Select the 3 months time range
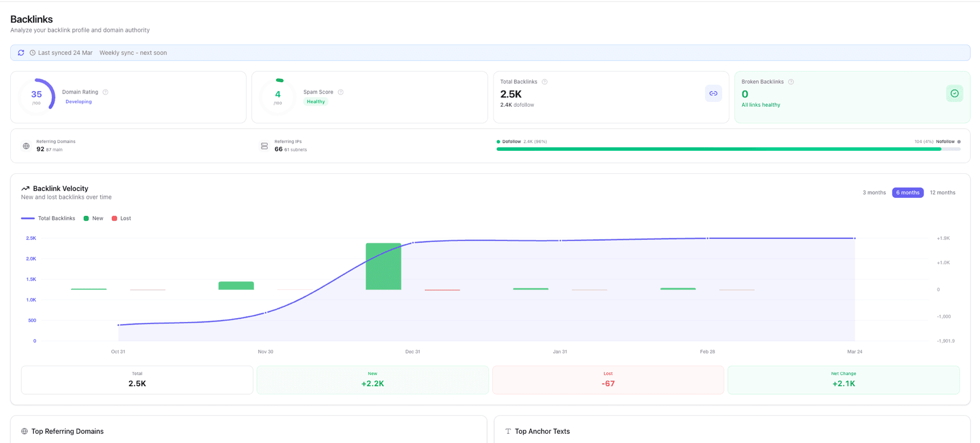Screen dimensions: 980x443 pyautogui.click(x=874, y=192)
